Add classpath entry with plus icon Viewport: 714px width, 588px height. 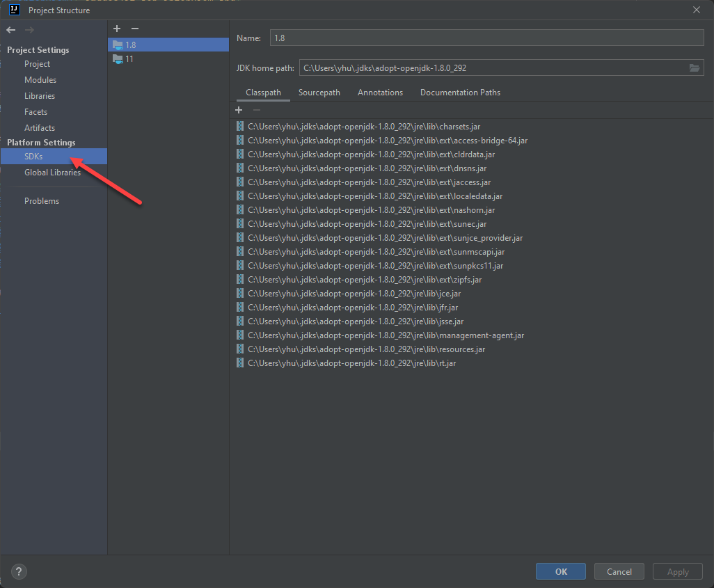tap(239, 110)
